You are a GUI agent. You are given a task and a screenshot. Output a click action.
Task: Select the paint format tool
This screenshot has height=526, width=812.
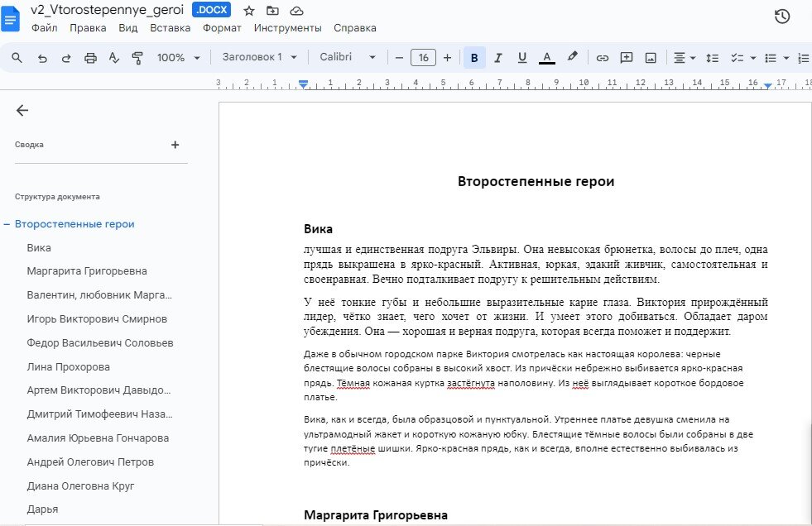137,58
